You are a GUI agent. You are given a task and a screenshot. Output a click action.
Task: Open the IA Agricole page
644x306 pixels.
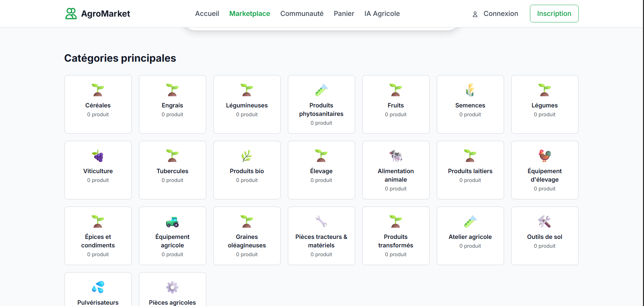(x=382, y=14)
